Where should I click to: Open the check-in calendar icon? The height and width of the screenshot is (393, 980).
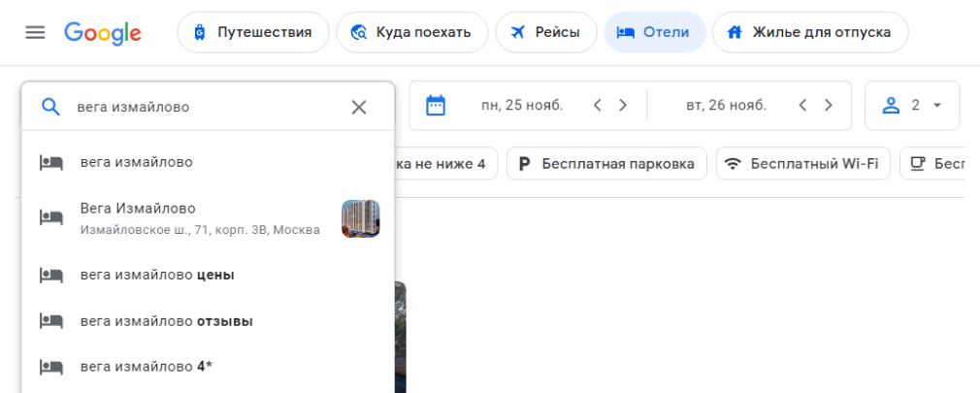(x=435, y=105)
